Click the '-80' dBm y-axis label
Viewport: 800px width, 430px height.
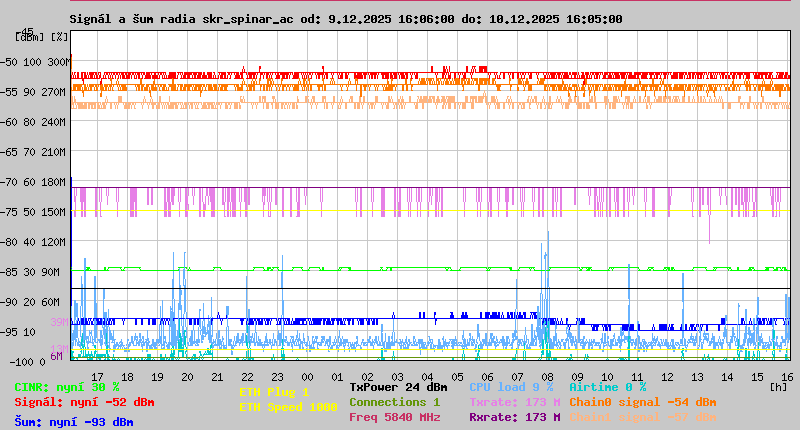click(x=10, y=242)
